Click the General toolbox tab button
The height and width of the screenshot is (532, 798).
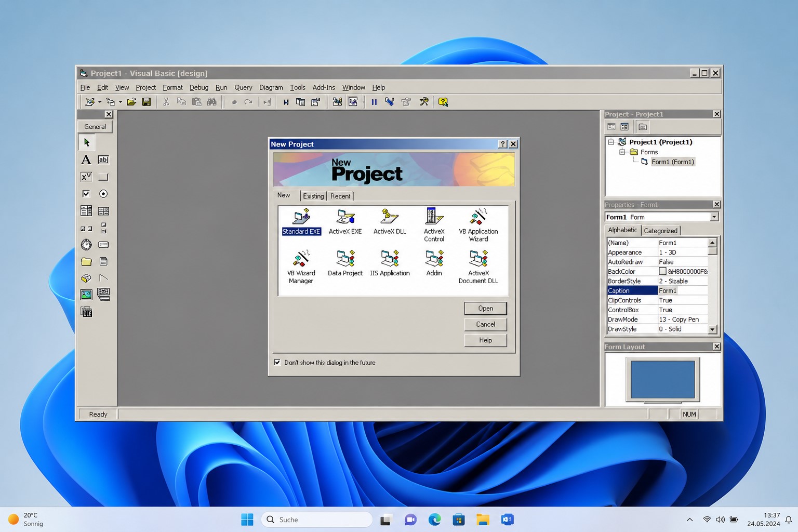tap(95, 126)
